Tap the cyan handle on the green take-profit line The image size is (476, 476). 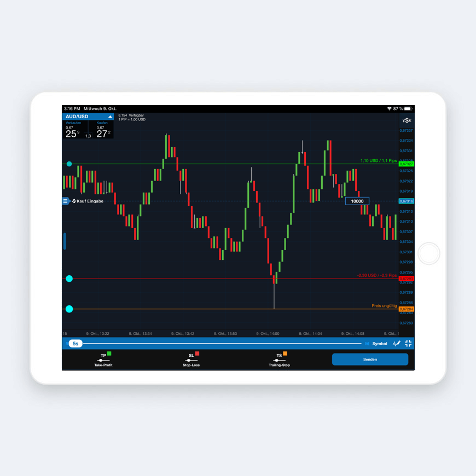(x=69, y=164)
